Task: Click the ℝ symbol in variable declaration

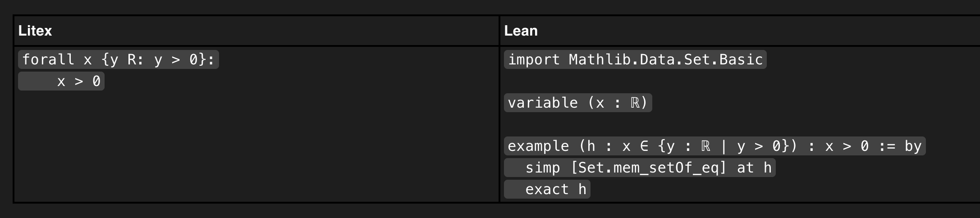Action: pos(635,103)
